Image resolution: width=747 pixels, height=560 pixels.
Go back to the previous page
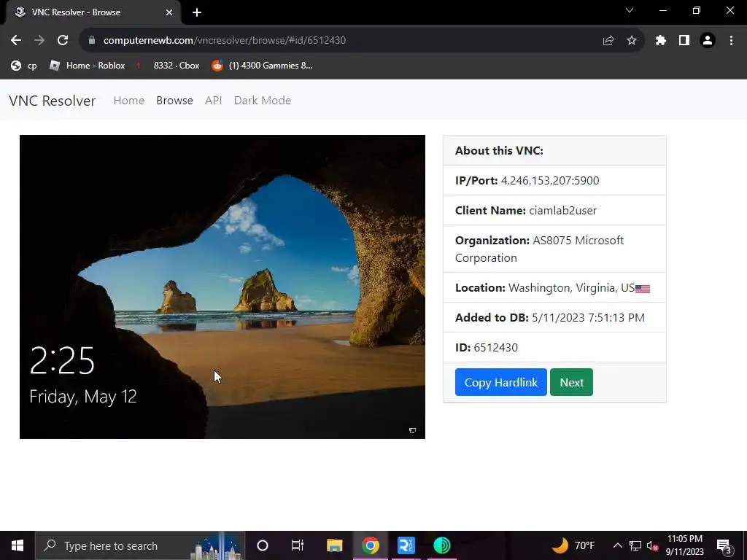pyautogui.click(x=16, y=41)
